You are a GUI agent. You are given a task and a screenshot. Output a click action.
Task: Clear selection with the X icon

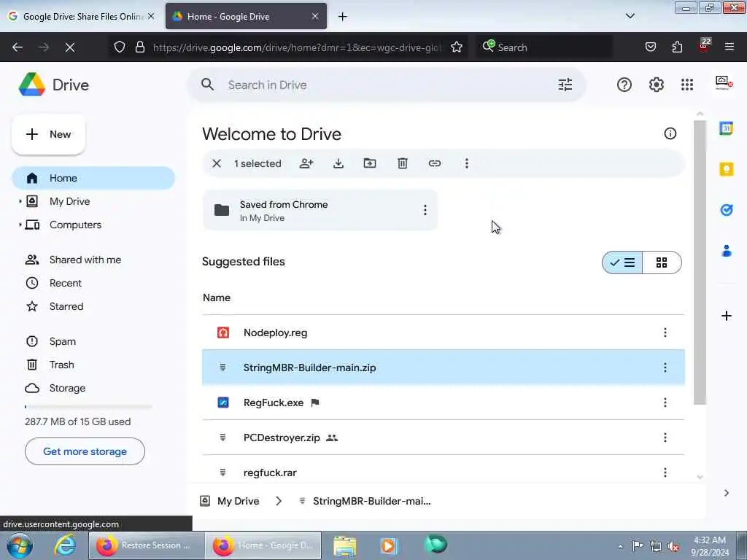(216, 163)
